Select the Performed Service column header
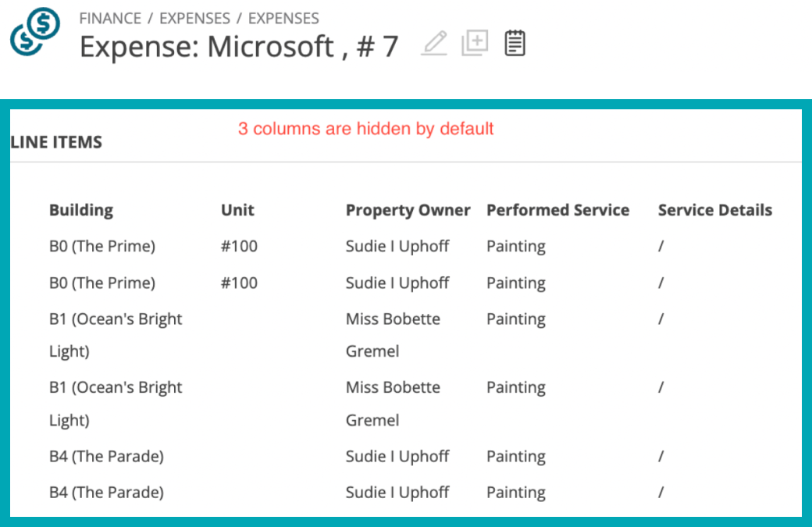Screen dimensions: 812x527 [557, 210]
